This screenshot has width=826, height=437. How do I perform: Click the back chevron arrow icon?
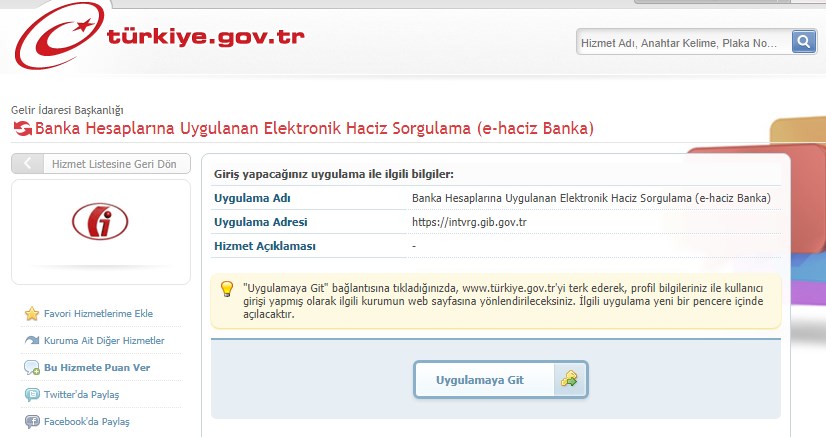[27, 163]
